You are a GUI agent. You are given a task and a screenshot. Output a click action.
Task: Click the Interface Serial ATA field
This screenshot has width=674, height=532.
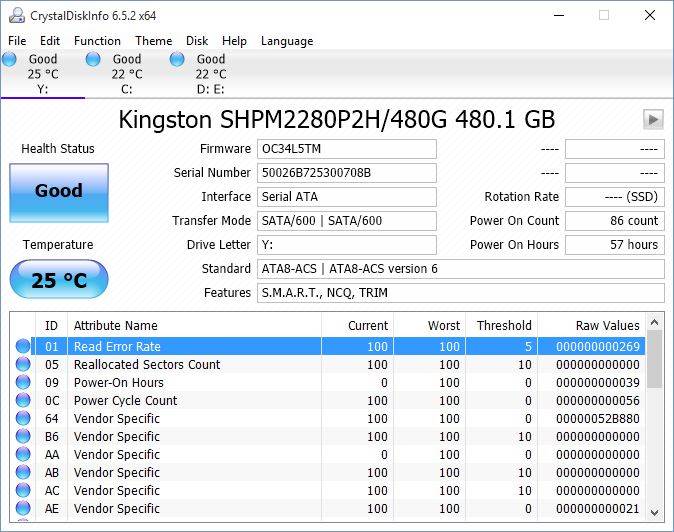[346, 197]
